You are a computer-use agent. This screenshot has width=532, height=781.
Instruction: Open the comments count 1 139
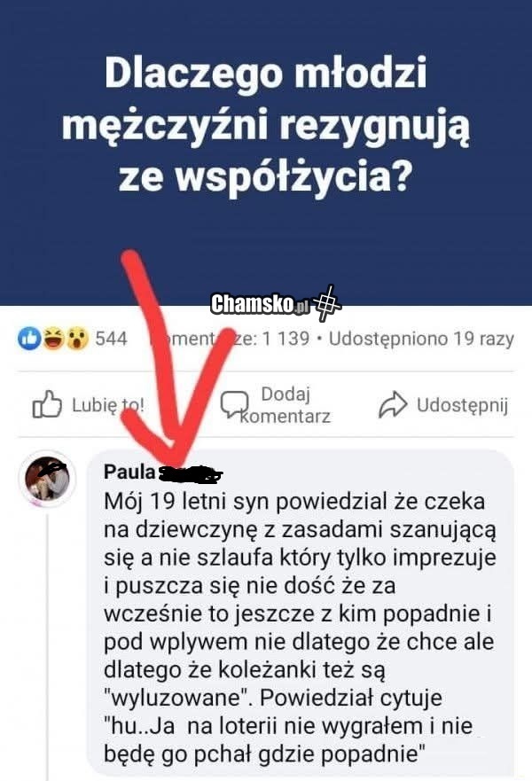click(x=230, y=339)
